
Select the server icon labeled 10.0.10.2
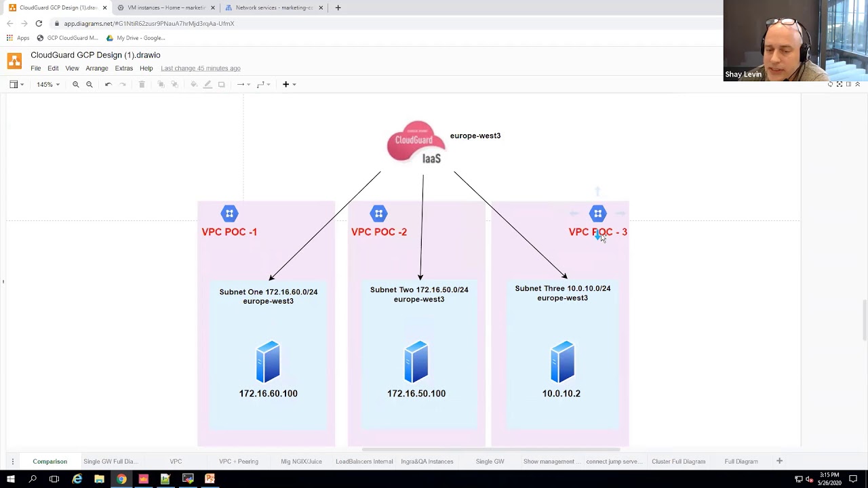(x=562, y=362)
